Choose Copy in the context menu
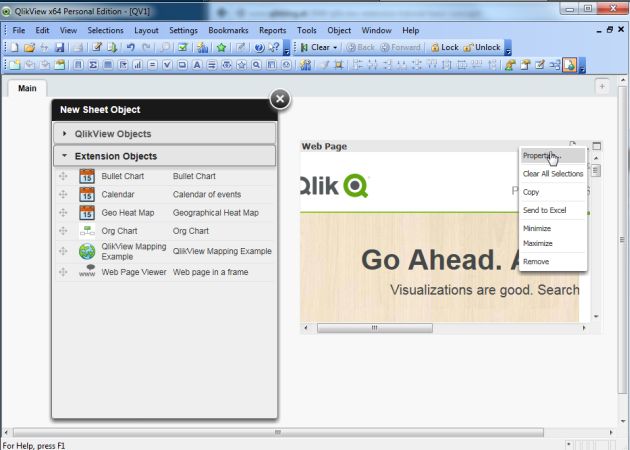The width and height of the screenshot is (630, 450). point(553,192)
